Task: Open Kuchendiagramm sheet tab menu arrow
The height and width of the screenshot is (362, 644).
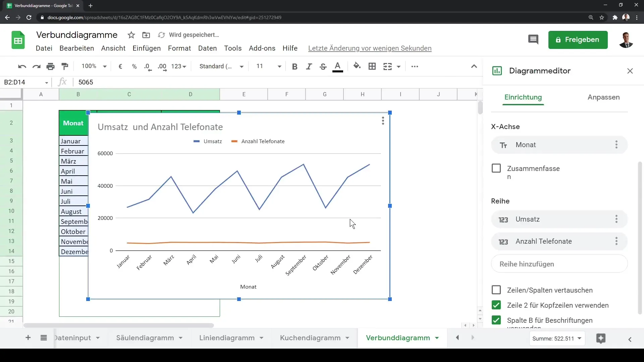Action: [347, 338]
